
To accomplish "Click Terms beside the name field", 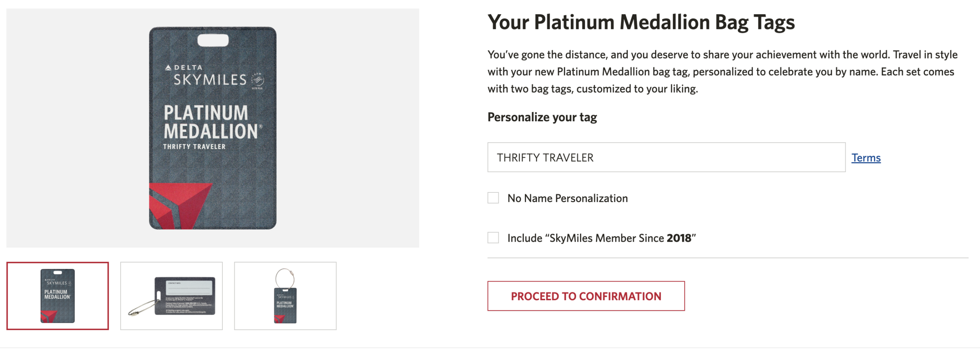I will point(866,157).
